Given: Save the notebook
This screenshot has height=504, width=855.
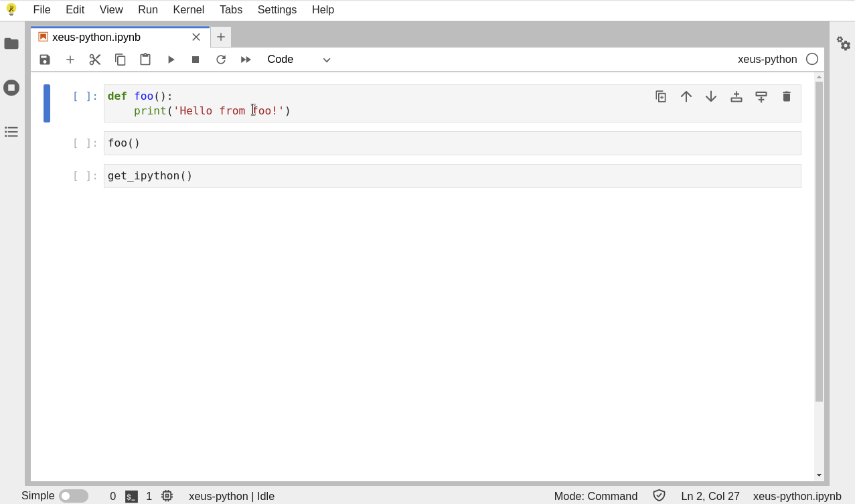Looking at the screenshot, I should coord(44,59).
